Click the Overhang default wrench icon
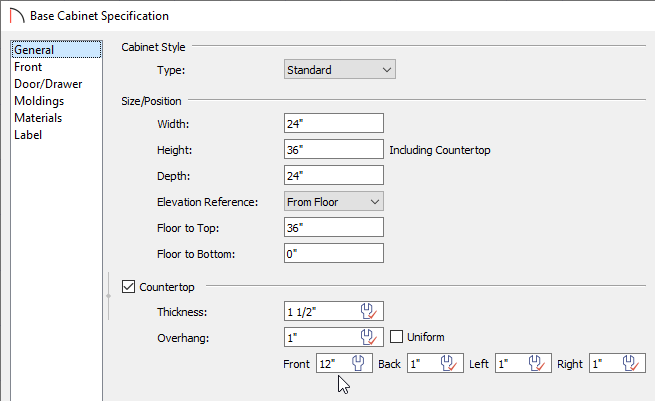Viewport: 655px width, 401px height. pos(369,337)
